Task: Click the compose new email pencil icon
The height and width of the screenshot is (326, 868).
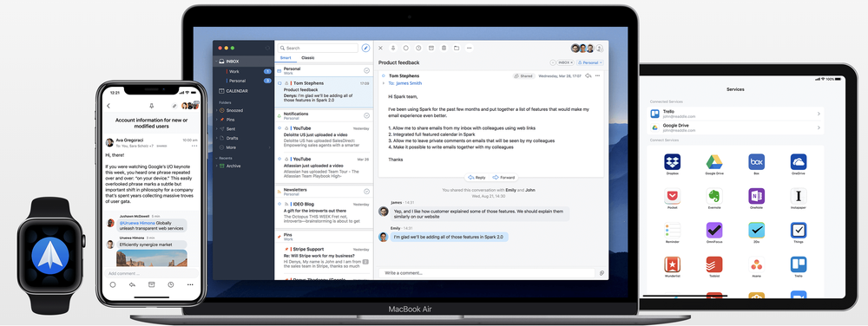Action: coord(365,48)
